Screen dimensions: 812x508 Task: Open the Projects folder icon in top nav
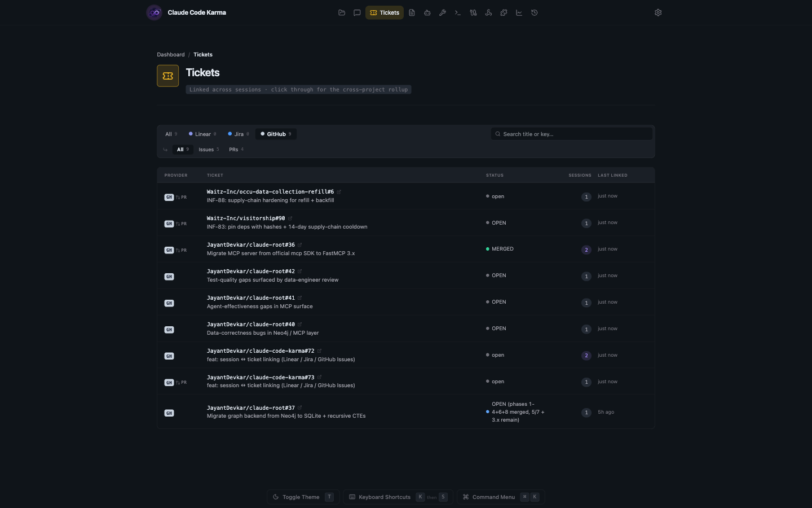(x=342, y=12)
